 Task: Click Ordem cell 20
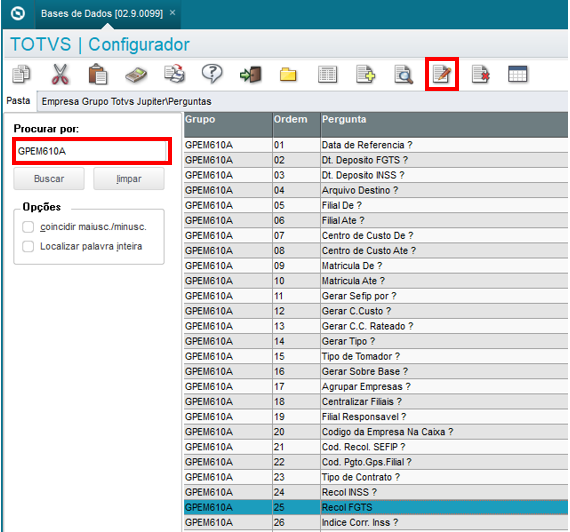[x=296, y=432]
